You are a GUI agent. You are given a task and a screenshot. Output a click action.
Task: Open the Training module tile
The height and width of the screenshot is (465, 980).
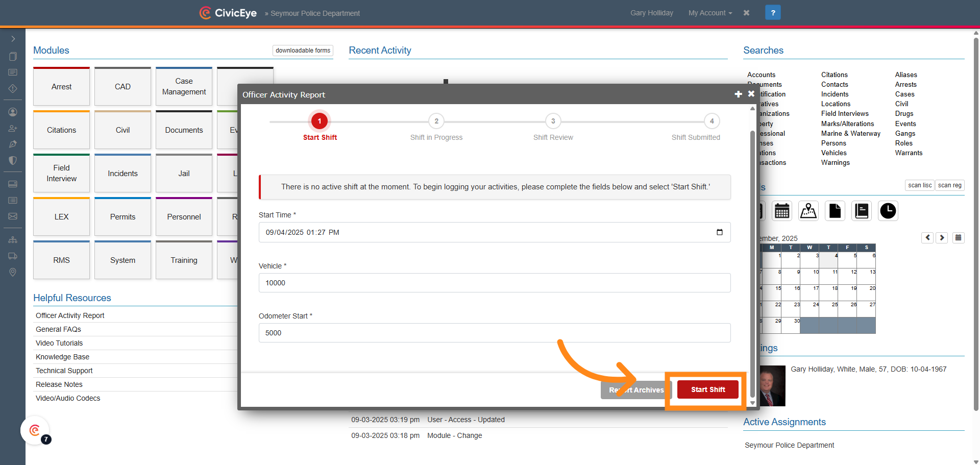click(184, 260)
